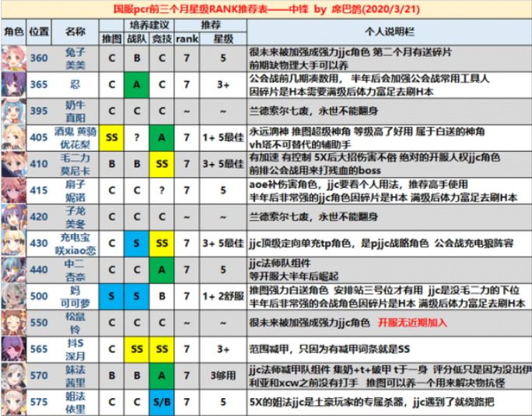Viewport: 532px width, 416px height.
Task: Click the avatar of 松鼠 铃 (550)
Action: click(13, 323)
